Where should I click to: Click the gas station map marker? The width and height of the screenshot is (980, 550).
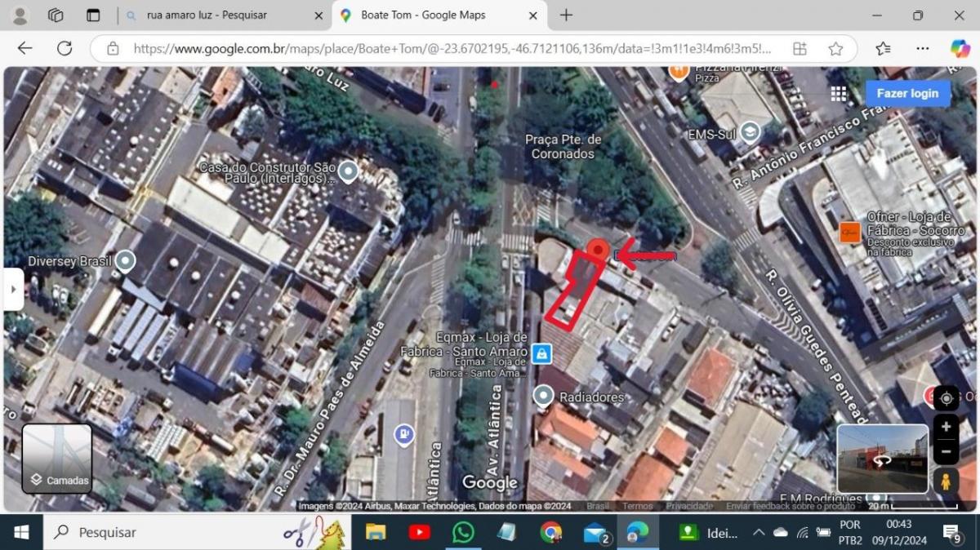click(x=403, y=435)
